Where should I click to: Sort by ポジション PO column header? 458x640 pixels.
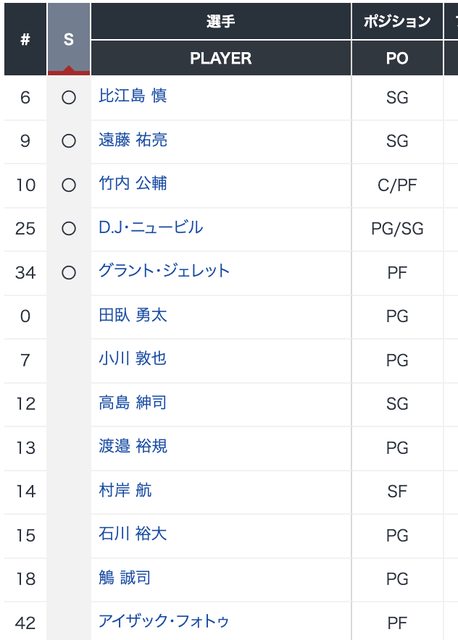coord(397,39)
